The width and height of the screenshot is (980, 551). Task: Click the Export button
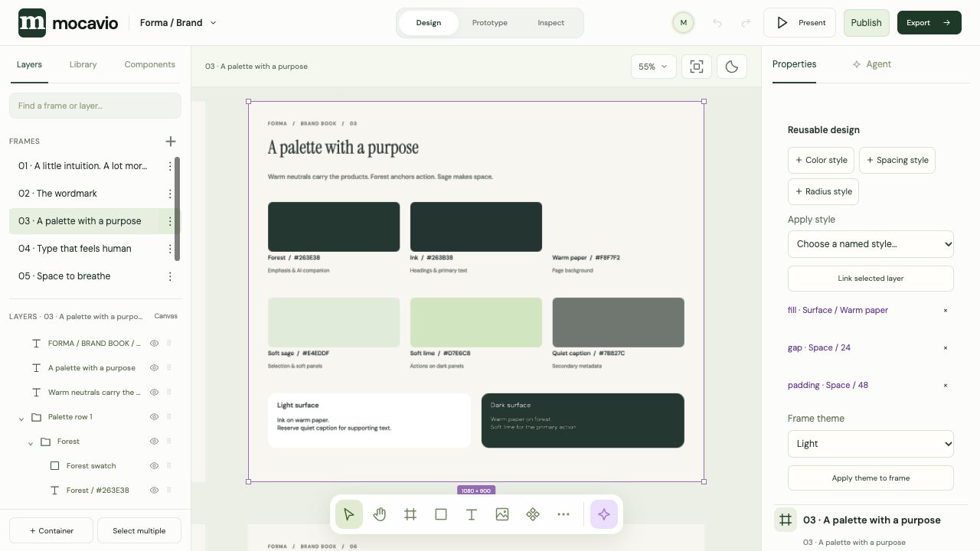point(929,23)
